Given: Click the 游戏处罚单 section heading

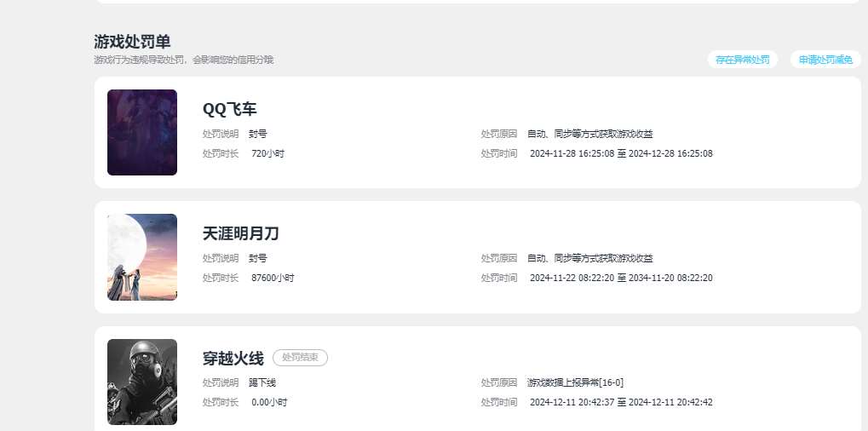Looking at the screenshot, I should pyautogui.click(x=132, y=42).
